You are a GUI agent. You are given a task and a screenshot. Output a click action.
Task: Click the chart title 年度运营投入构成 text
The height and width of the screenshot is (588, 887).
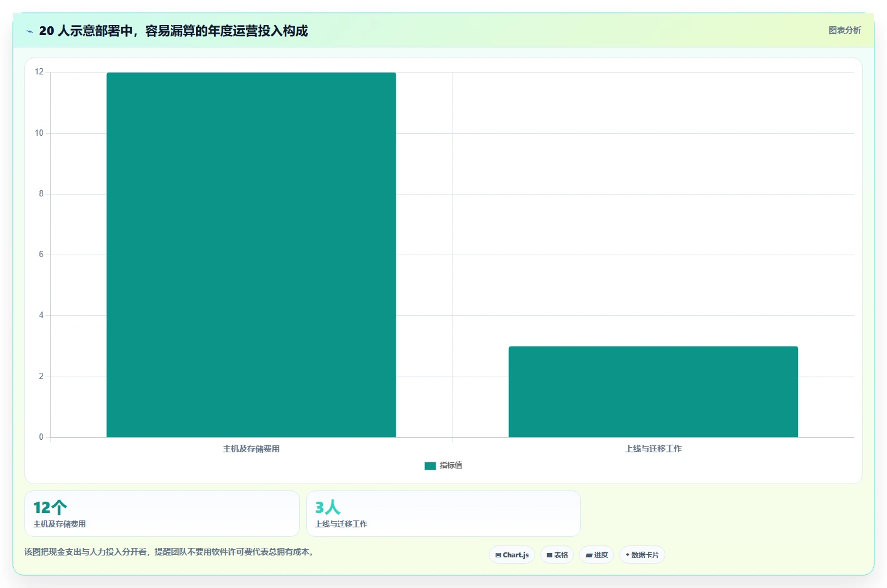coord(258,31)
